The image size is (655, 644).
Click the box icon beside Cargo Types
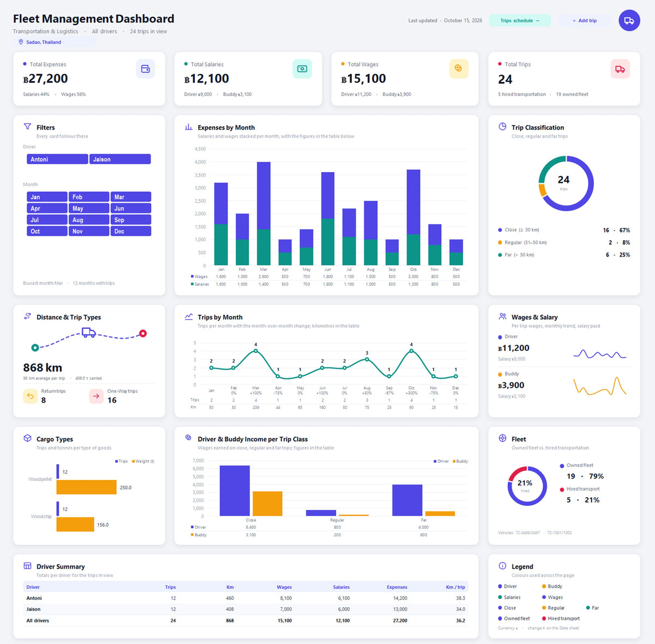pos(27,438)
